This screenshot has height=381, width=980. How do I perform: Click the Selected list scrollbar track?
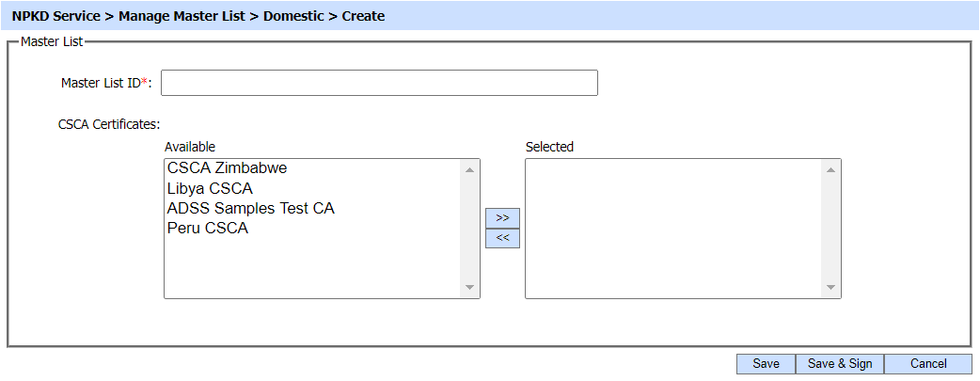[x=830, y=229]
